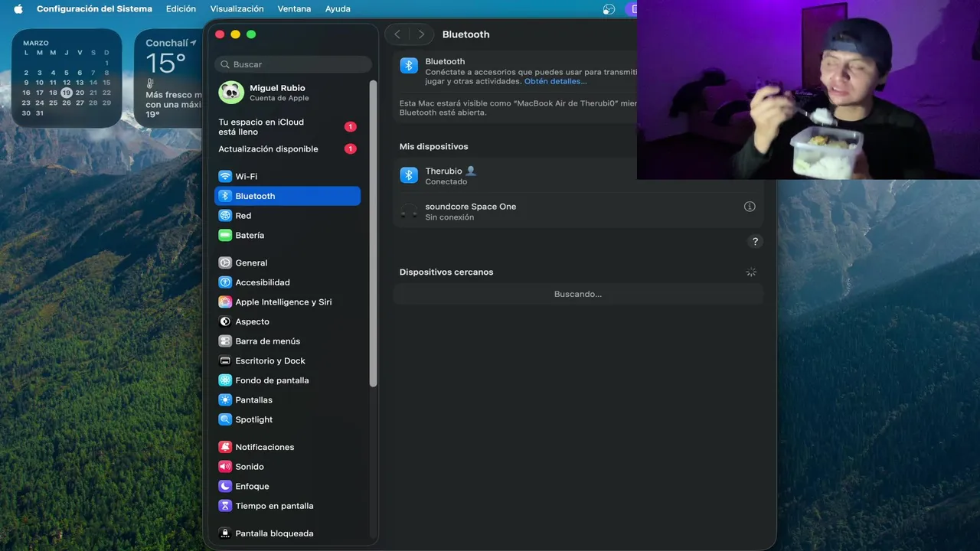Click the Therubio device Bluetooth icon
This screenshot has height=551, width=980.
pos(409,175)
